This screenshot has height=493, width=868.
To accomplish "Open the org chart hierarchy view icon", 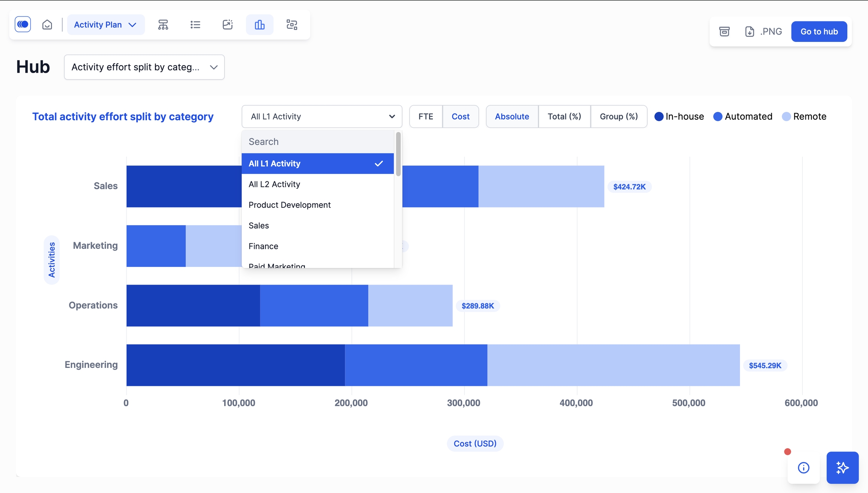I will [x=163, y=25].
